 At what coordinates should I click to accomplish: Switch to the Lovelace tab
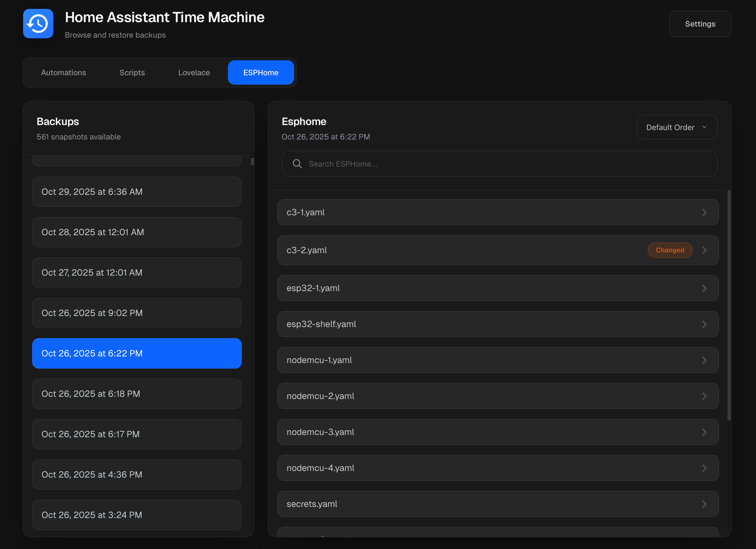[x=194, y=72]
